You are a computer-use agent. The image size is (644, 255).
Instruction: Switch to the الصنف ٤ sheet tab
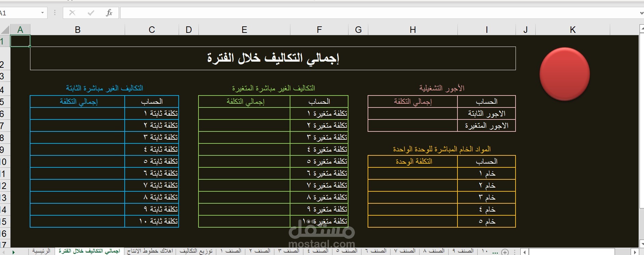click(x=318, y=251)
